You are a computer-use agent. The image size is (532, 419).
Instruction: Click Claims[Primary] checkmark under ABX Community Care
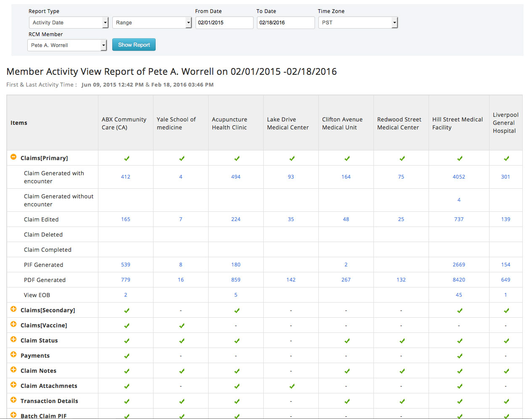click(x=127, y=158)
